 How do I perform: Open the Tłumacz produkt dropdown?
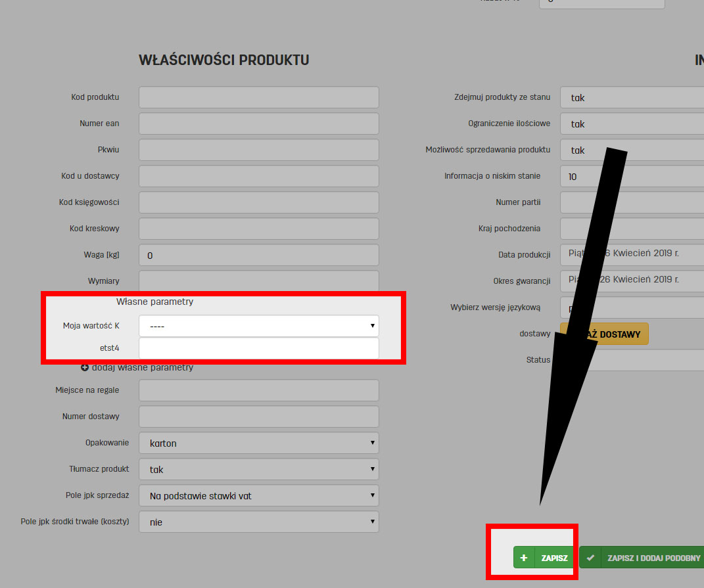point(258,469)
